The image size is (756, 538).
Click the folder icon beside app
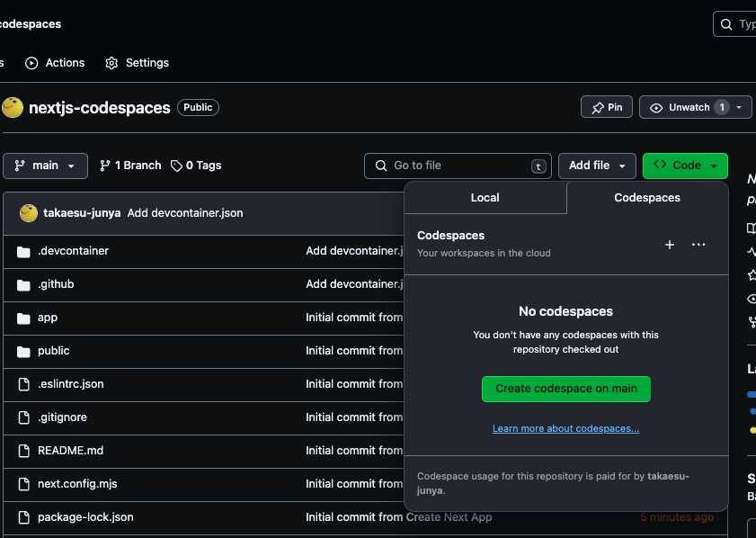pos(23,318)
